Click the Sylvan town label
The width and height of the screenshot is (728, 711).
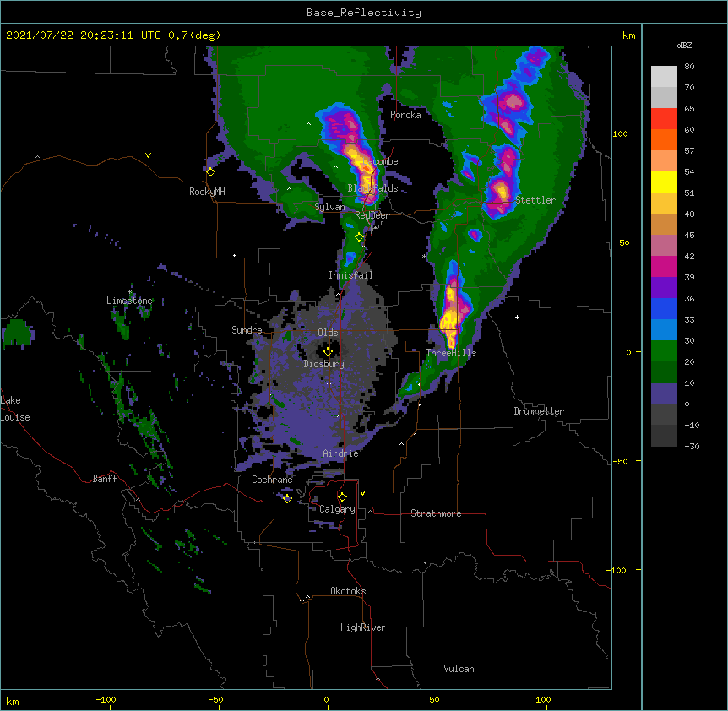[329, 207]
